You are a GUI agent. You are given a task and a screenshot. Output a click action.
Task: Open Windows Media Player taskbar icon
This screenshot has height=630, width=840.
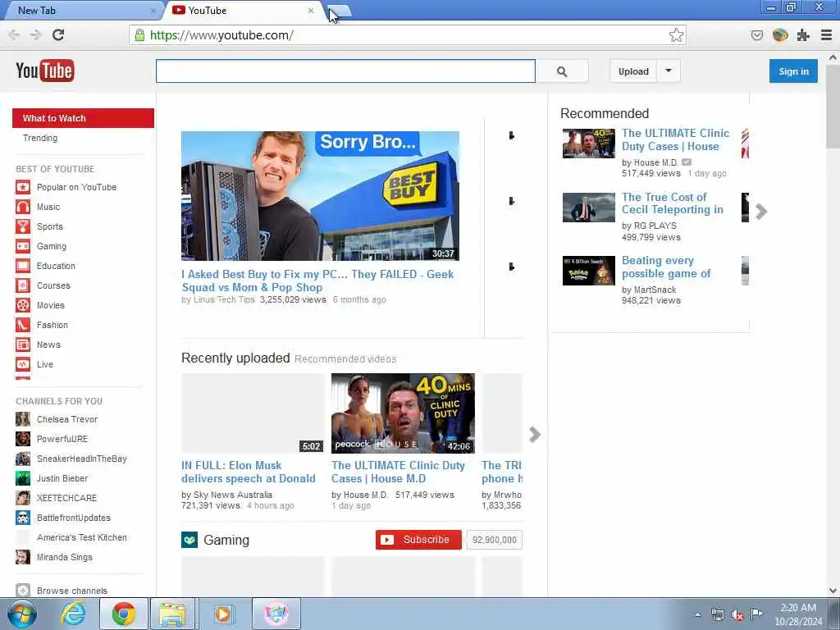(x=222, y=614)
